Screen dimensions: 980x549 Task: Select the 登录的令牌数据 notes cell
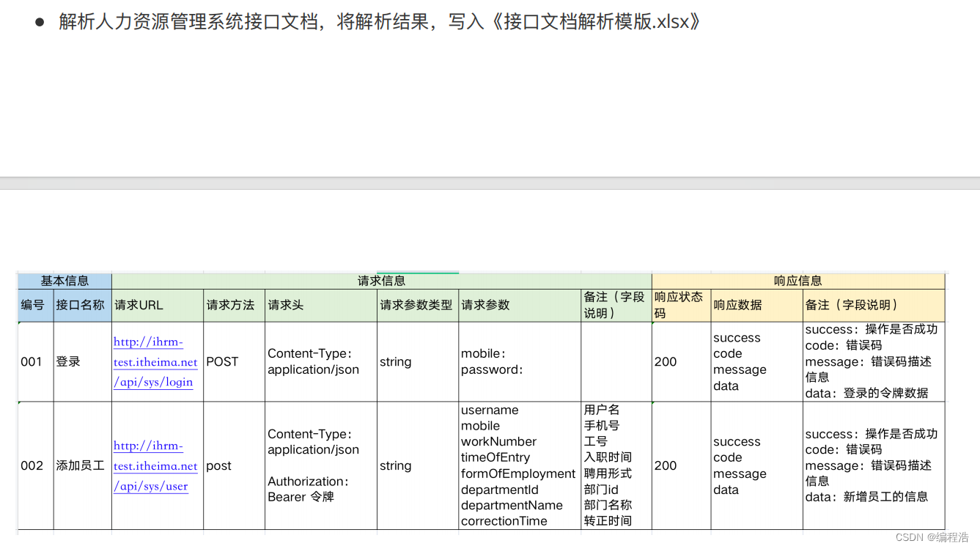pyautogui.click(x=874, y=361)
